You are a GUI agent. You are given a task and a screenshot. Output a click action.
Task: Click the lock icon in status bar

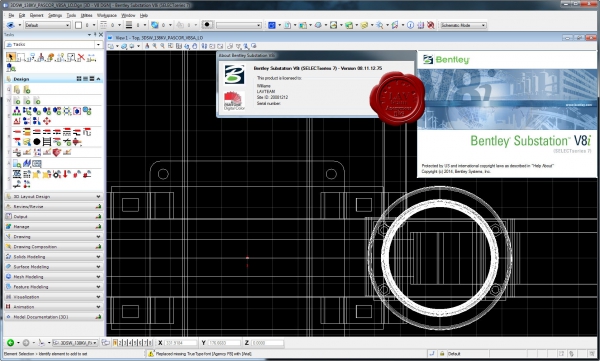(442, 354)
